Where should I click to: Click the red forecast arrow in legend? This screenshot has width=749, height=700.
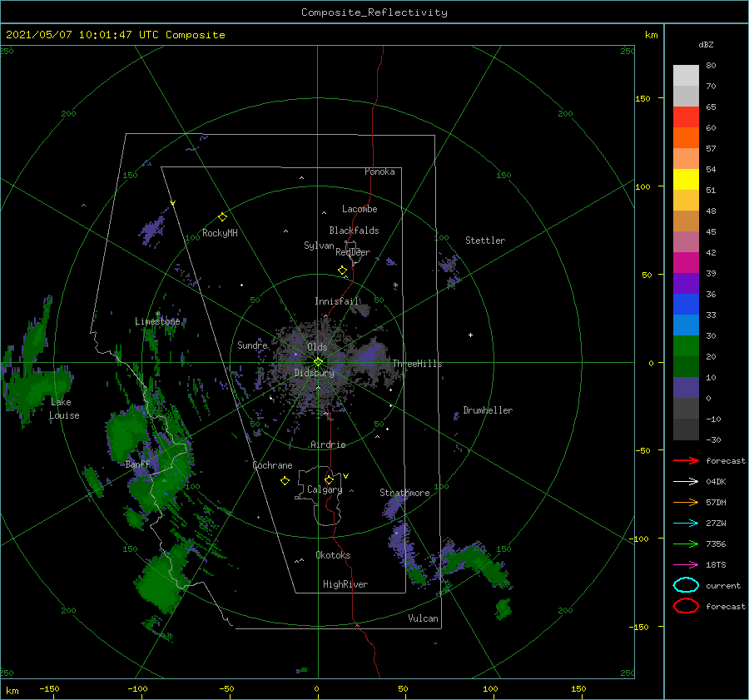686,460
